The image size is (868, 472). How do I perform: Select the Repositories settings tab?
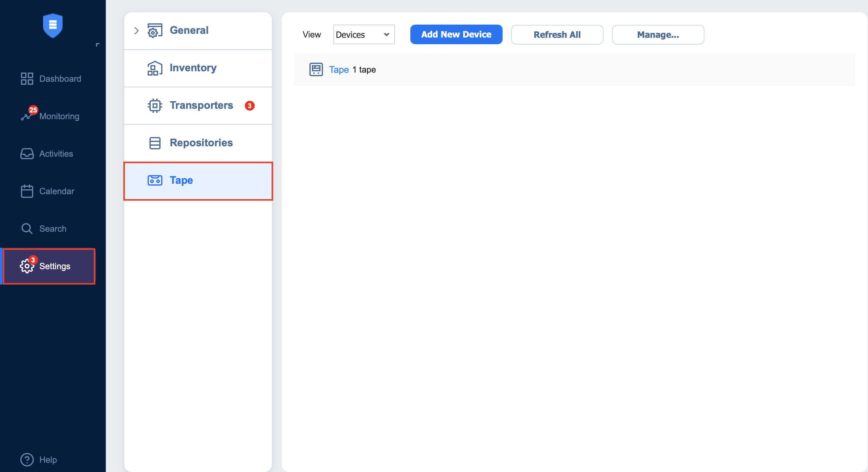[x=198, y=143]
